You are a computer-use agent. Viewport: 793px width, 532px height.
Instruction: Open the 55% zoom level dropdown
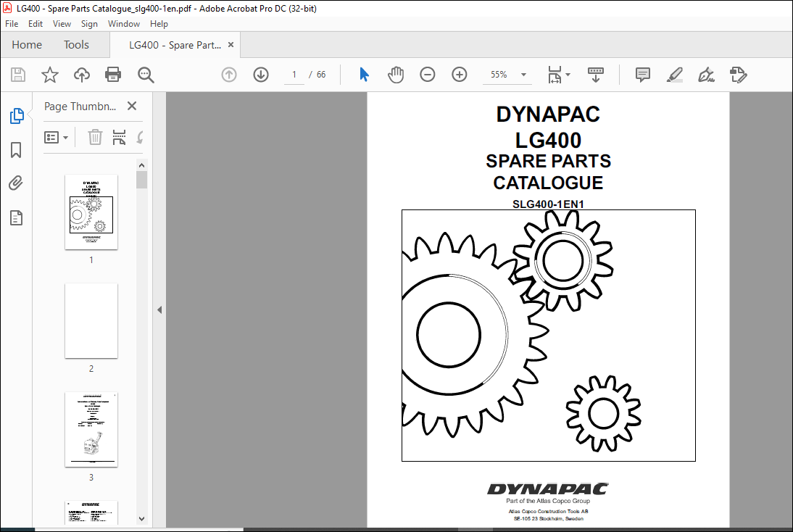pos(507,75)
